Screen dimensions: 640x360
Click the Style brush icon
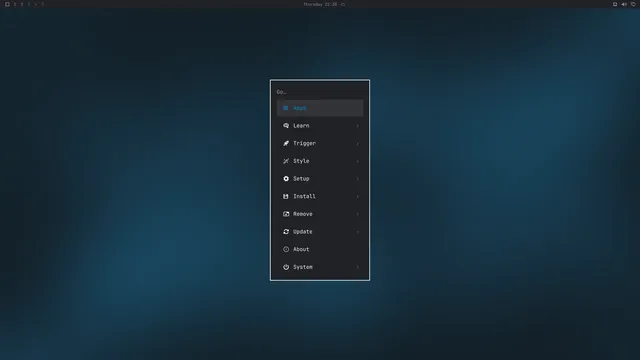pyautogui.click(x=286, y=161)
